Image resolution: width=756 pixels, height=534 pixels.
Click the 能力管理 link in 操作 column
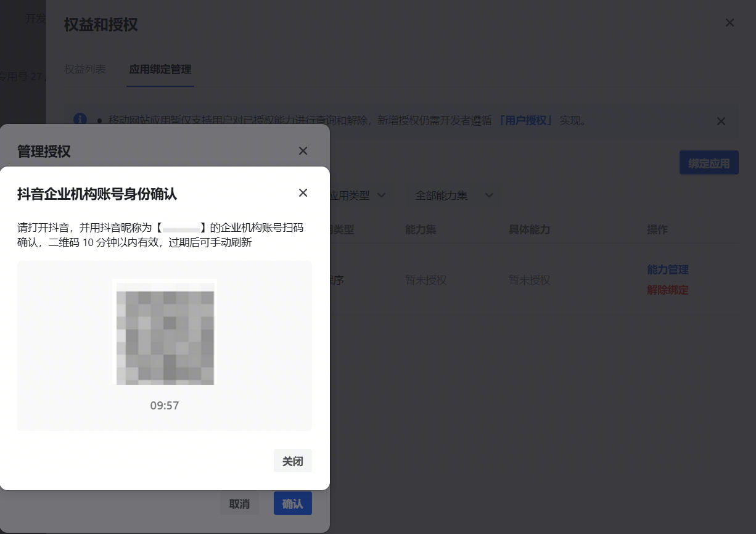click(x=667, y=269)
